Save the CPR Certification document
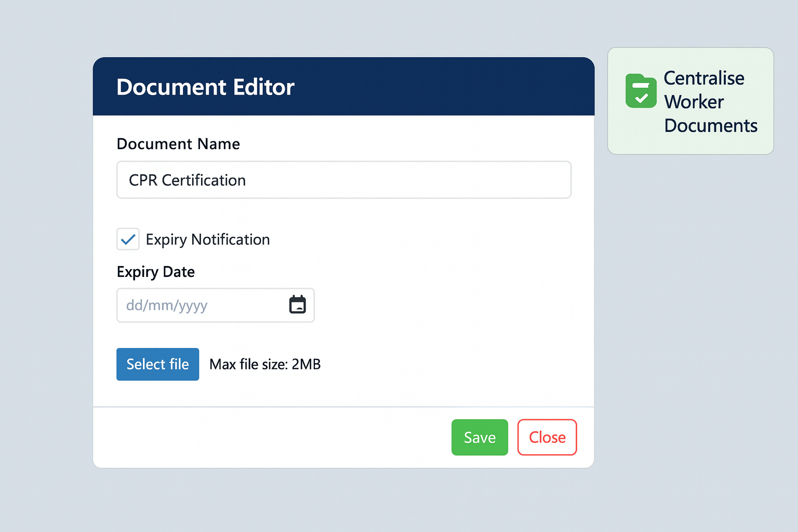The image size is (798, 532). 479,437
